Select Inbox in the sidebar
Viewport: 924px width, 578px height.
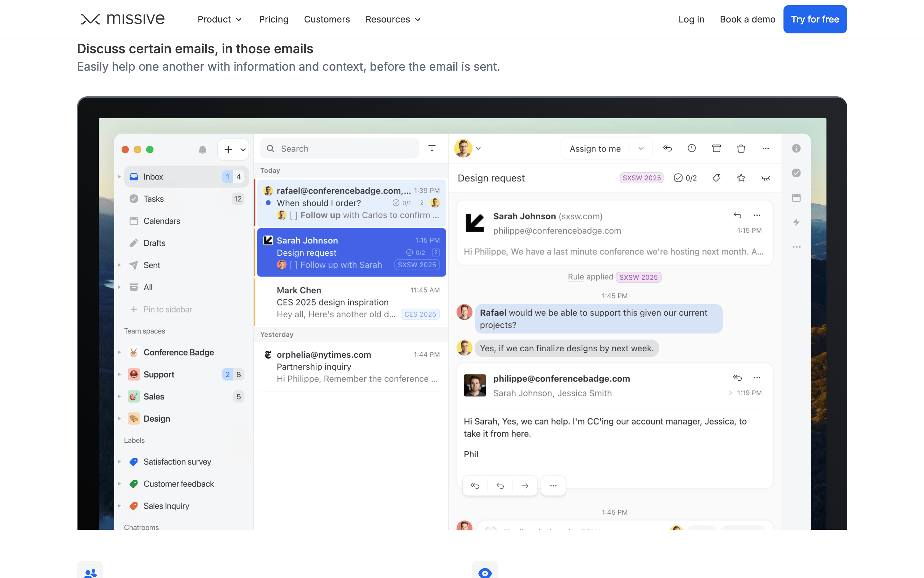(186, 177)
